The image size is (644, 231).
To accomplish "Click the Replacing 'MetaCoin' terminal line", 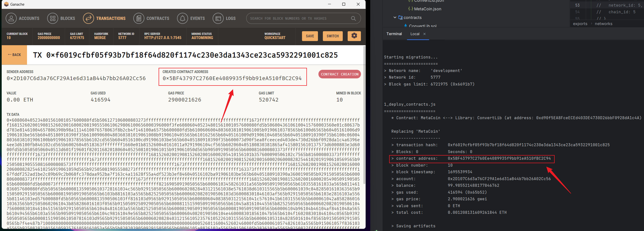I will click(x=416, y=131).
